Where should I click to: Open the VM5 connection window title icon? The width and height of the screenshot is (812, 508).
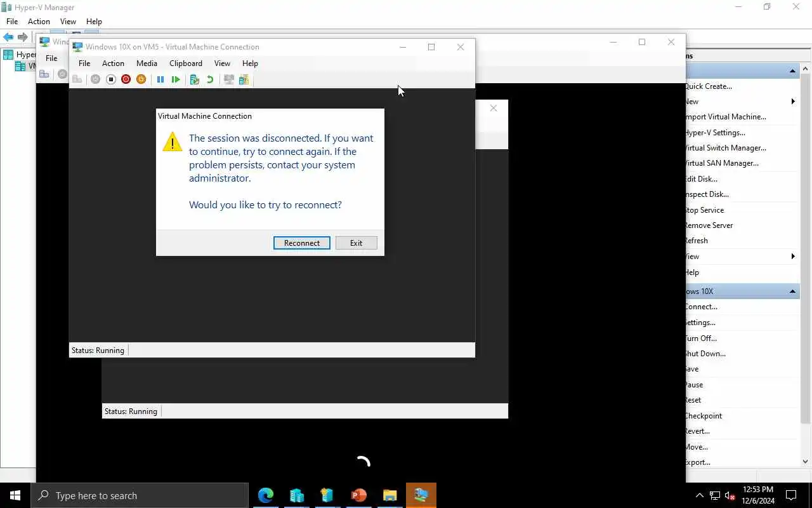pos(77,47)
